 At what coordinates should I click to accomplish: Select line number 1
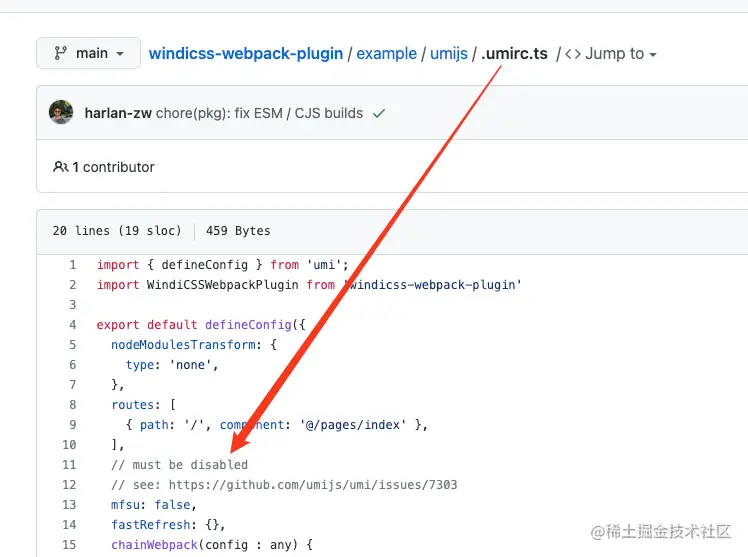pos(73,265)
